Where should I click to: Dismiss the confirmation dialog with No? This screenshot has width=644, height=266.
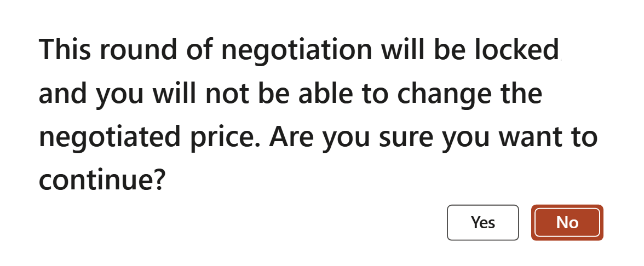(567, 222)
